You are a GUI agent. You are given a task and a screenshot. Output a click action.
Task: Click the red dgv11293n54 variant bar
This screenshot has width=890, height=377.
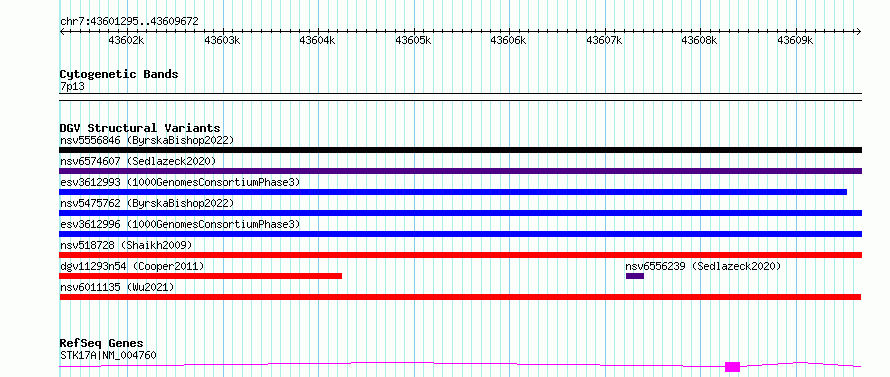pos(201,276)
